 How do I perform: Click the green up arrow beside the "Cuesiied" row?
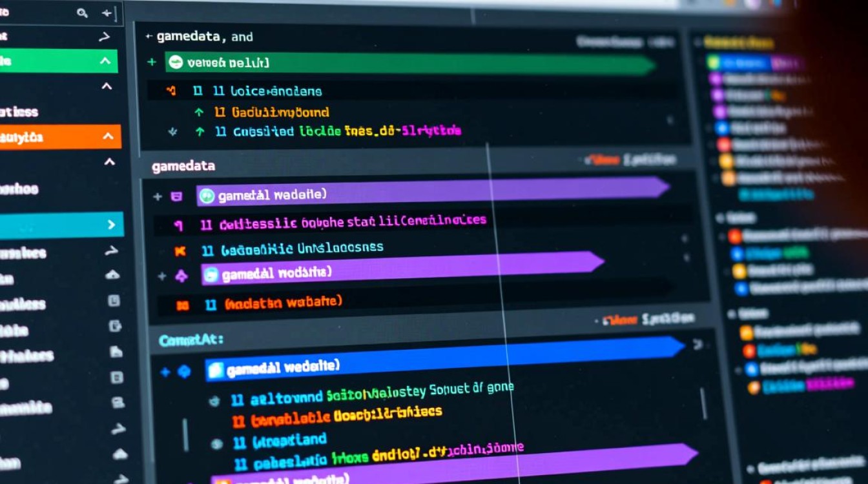pyautogui.click(x=200, y=132)
